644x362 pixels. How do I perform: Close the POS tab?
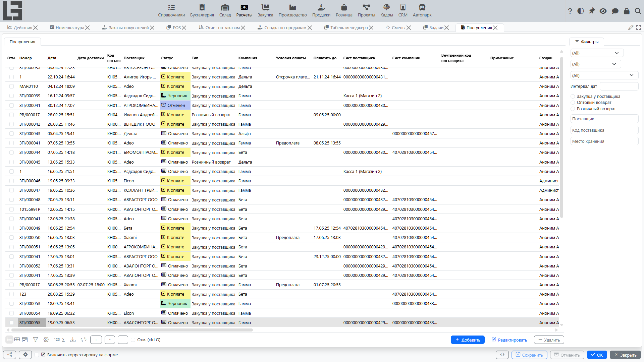184,27
